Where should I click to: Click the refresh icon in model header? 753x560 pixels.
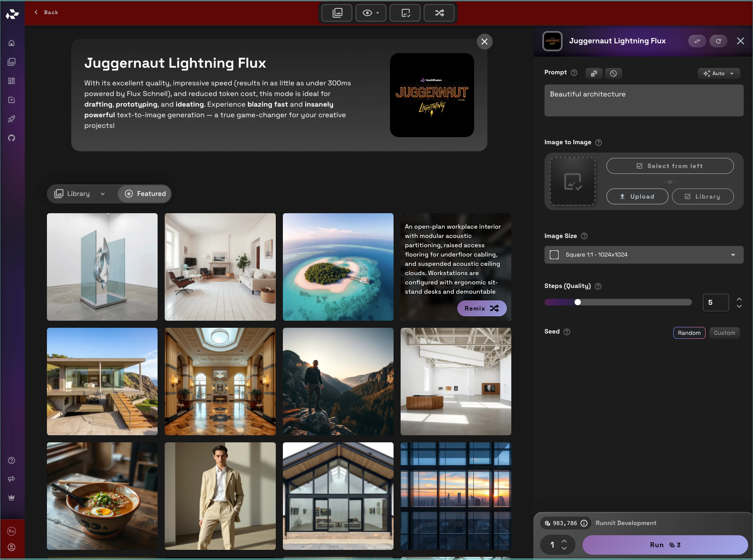(x=718, y=41)
